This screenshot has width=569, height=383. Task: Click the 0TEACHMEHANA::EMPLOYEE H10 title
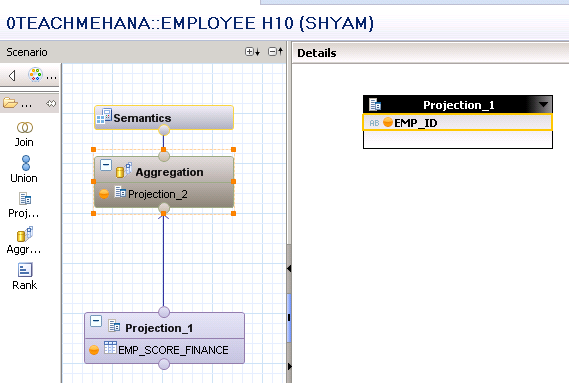pyautogui.click(x=190, y=24)
